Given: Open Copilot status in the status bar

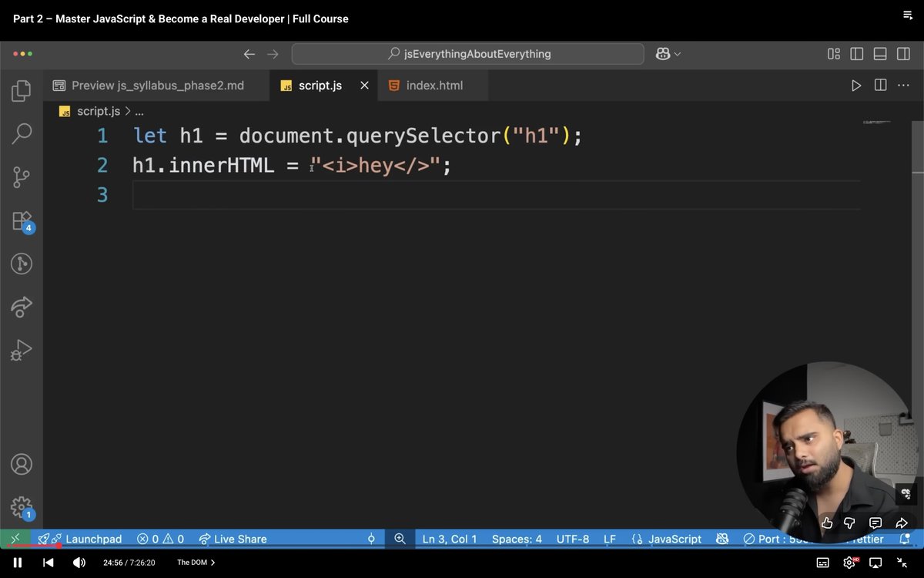Looking at the screenshot, I should coord(722,539).
